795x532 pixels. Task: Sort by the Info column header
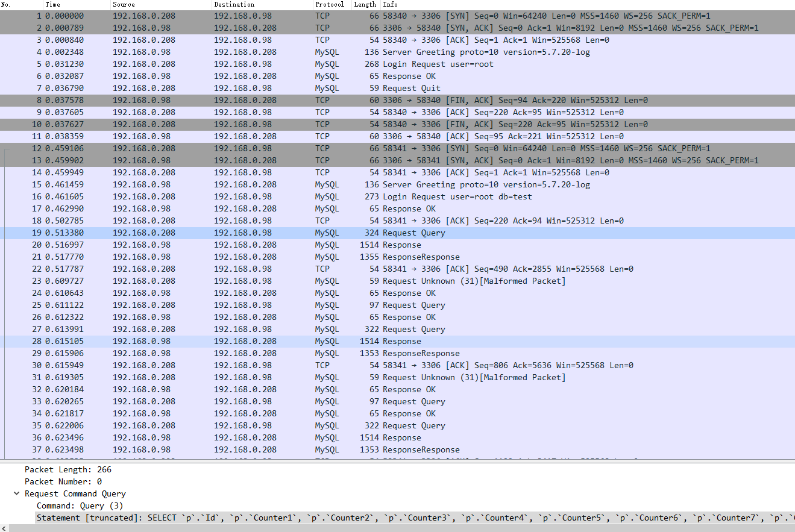588,4
